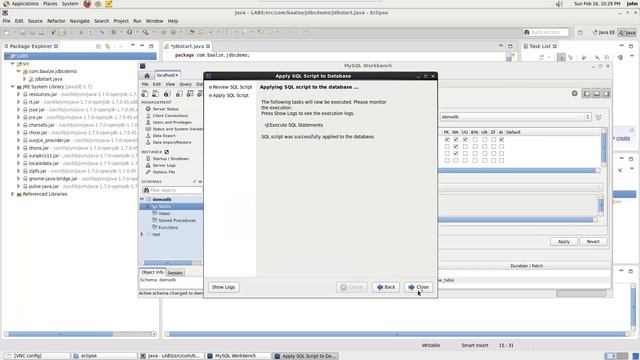640x360 pixels.
Task: Switch to Session tab in Workbench
Action: pyautogui.click(x=175, y=273)
